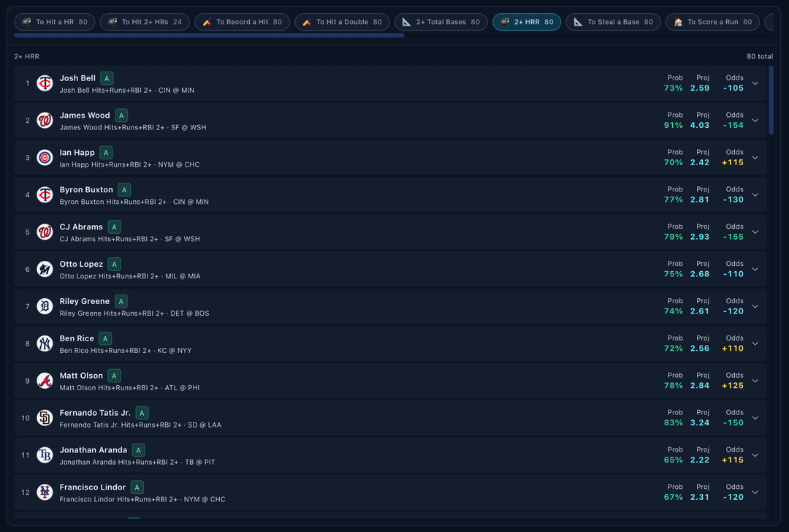Click the Mets logo beside Francisco Lindor
The height and width of the screenshot is (532, 789).
coord(45,492)
